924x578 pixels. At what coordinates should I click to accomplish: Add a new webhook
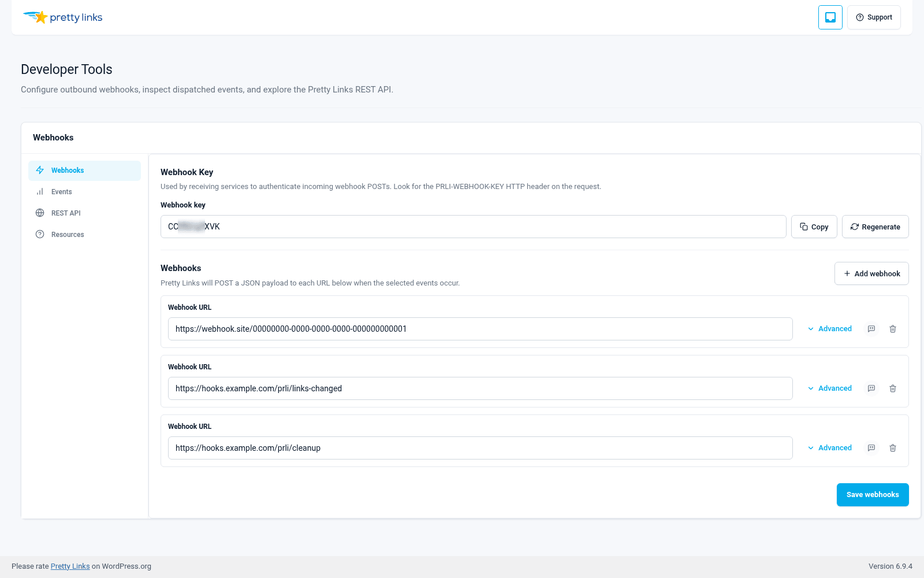[x=871, y=273]
